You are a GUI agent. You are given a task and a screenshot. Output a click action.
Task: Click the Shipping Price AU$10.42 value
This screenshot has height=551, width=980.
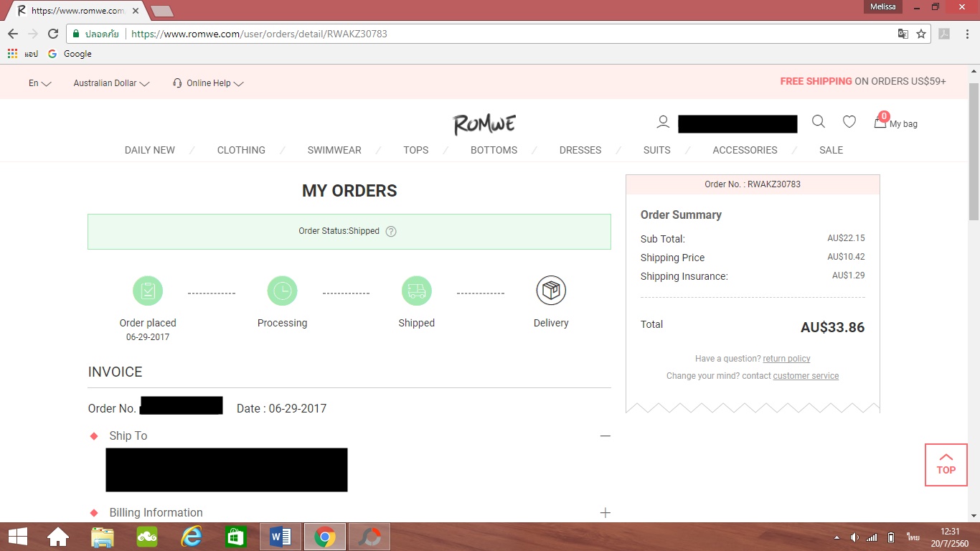pos(846,257)
